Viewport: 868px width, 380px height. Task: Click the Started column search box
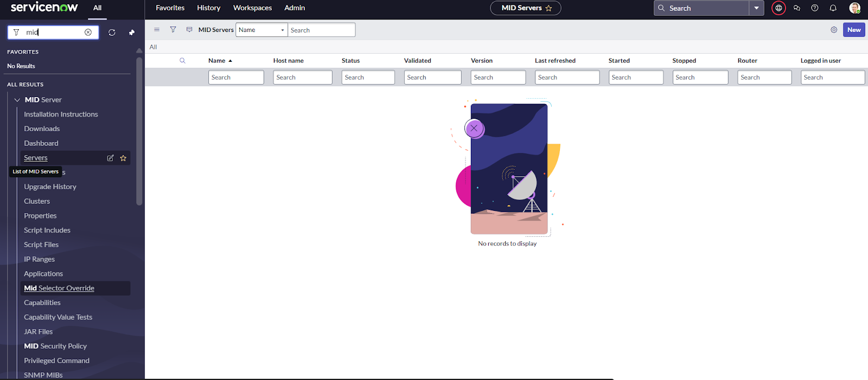(x=636, y=78)
